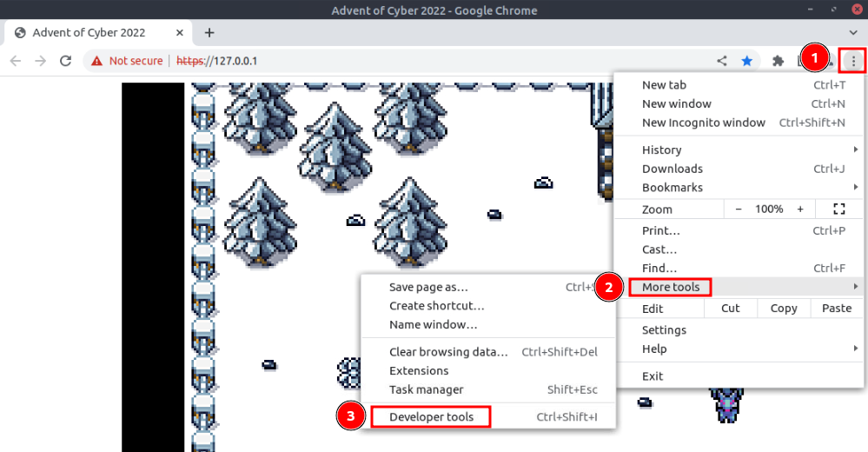Expand the History submenu
Viewport: 868px width, 452px height.
click(661, 150)
